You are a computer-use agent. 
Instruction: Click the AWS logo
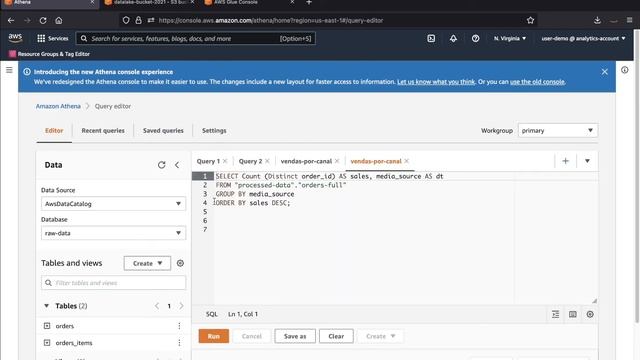pos(15,38)
